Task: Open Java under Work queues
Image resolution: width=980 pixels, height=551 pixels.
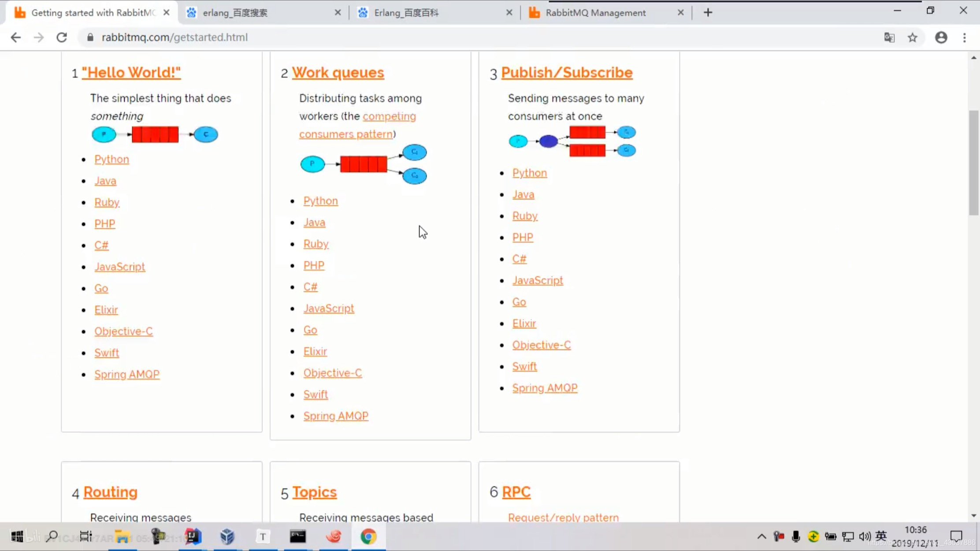Action: (314, 222)
